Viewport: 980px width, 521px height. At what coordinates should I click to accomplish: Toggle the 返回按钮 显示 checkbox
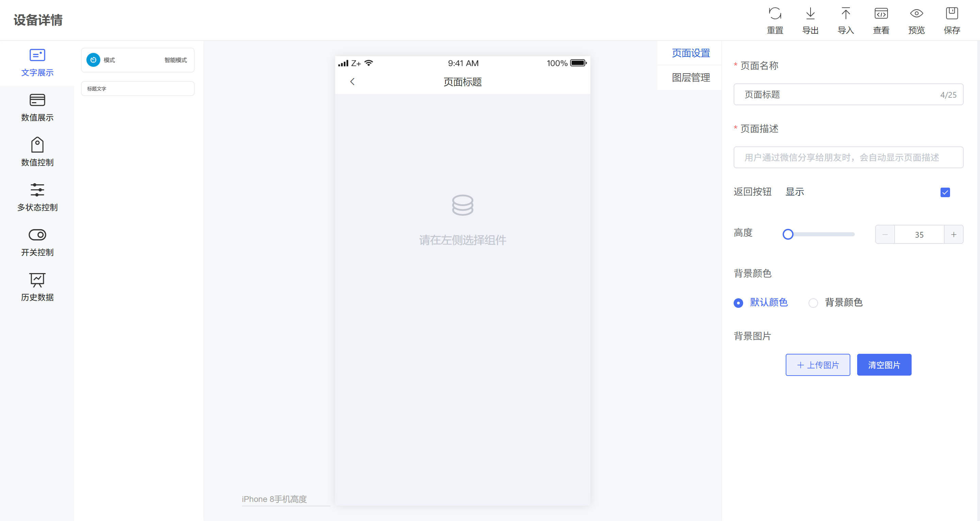945,192
